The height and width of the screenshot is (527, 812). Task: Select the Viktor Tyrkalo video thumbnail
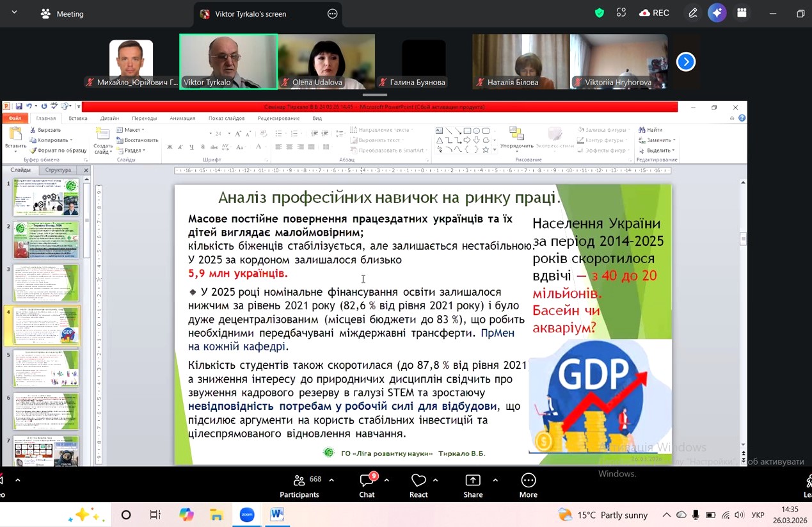[228, 61]
